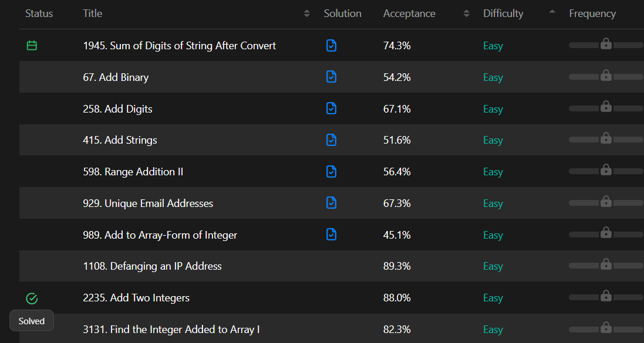Click frequency lock icon in Range Addition II row

click(x=606, y=169)
